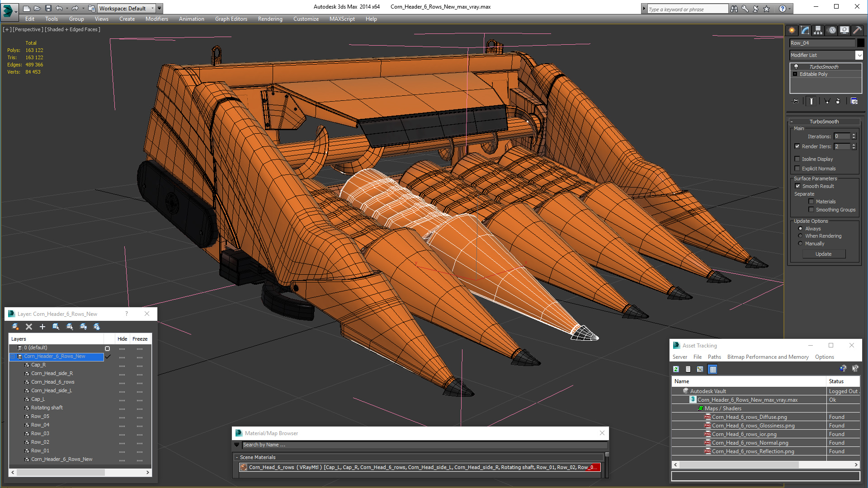868x488 pixels.
Task: Click the TurboSmooth Update button
Action: [x=823, y=254]
